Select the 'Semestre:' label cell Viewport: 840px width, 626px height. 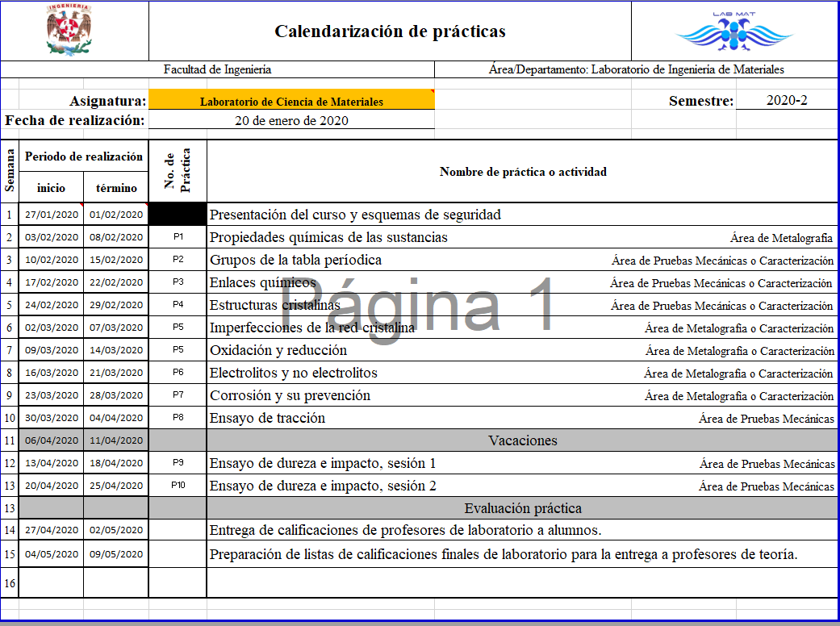pyautogui.click(x=700, y=101)
